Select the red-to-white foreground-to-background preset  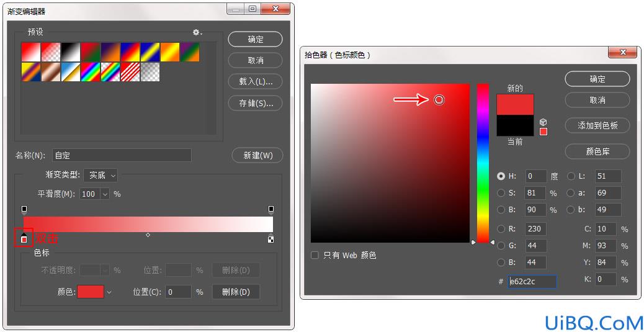point(31,52)
